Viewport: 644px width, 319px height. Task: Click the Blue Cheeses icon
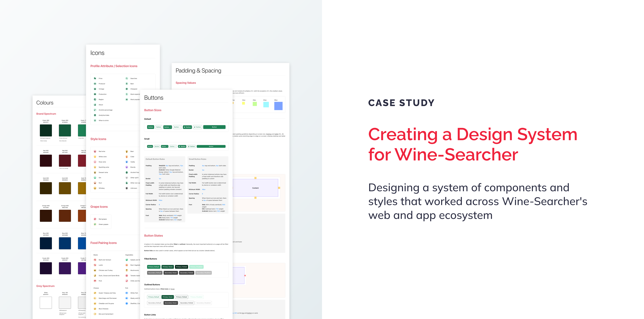95,309
